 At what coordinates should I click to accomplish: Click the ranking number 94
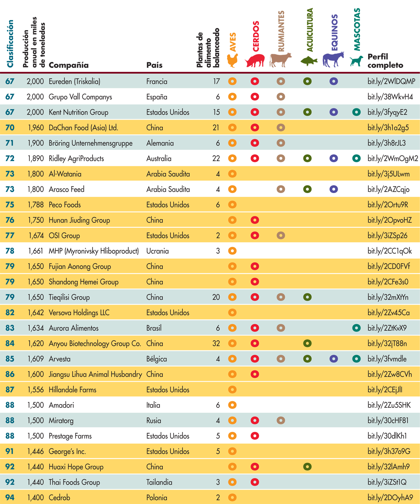(x=10, y=497)
